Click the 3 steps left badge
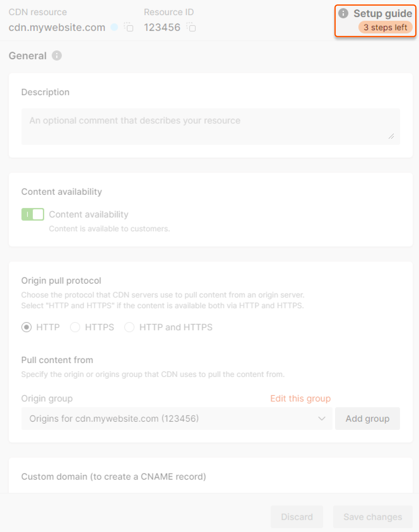This screenshot has height=532, width=419. pyautogui.click(x=385, y=27)
